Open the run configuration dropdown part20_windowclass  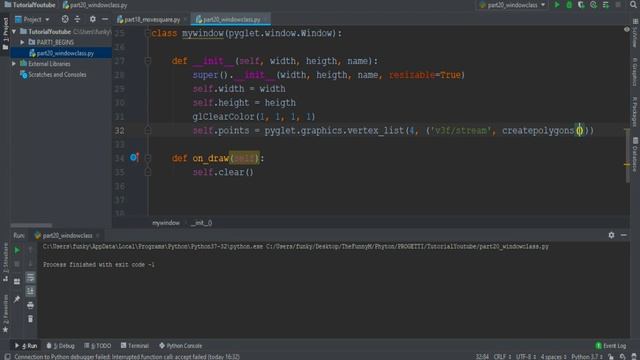pyautogui.click(x=512, y=5)
